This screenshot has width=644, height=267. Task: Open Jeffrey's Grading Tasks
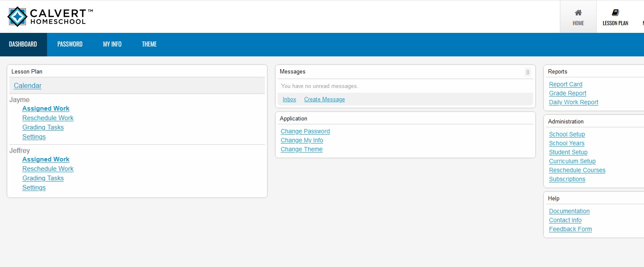43,178
